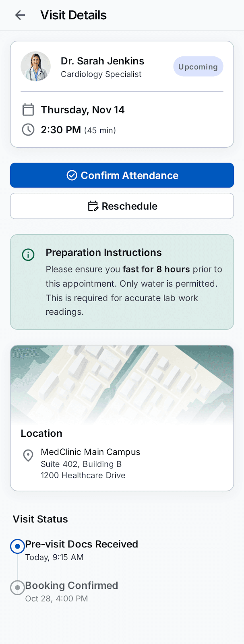Confirm attendance for the appointment
This screenshot has height=644, width=244.
click(122, 175)
